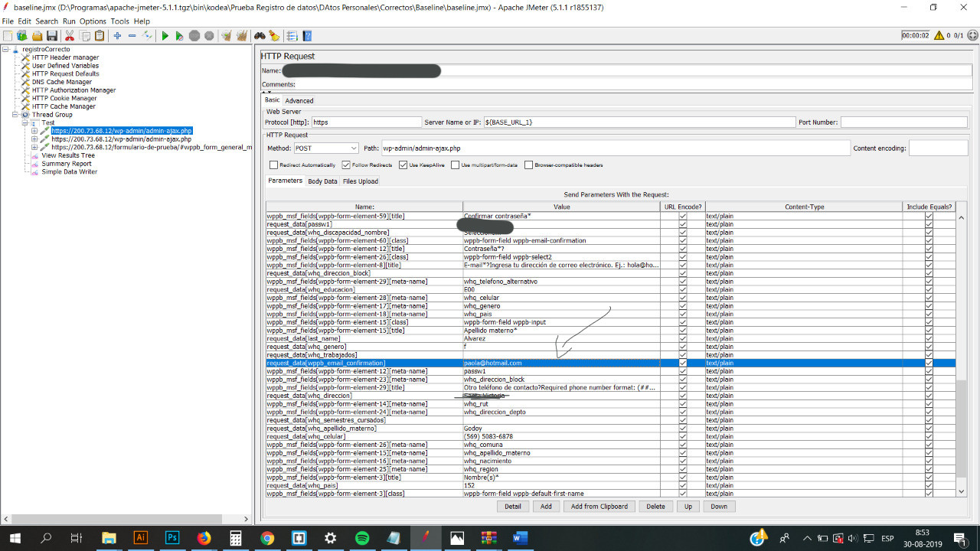
Task: Uncheck URL Encode for request_data[last_name] row
Action: point(682,338)
